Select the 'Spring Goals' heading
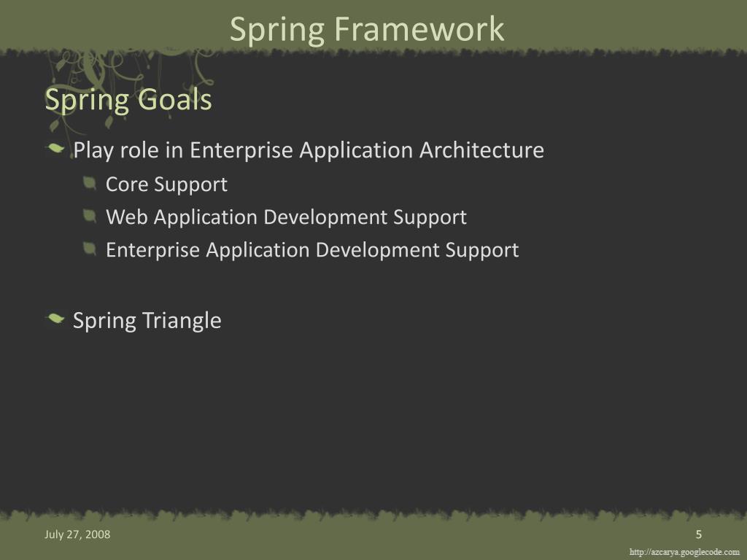747x560 pixels. [x=128, y=100]
